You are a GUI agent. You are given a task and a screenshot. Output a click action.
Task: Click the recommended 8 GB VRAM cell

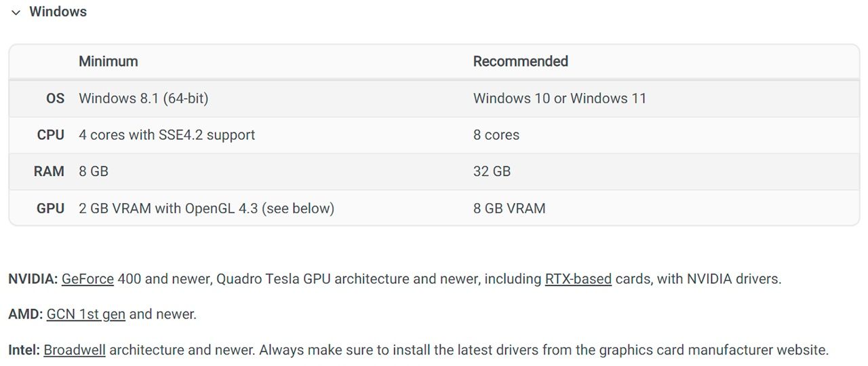(x=509, y=208)
